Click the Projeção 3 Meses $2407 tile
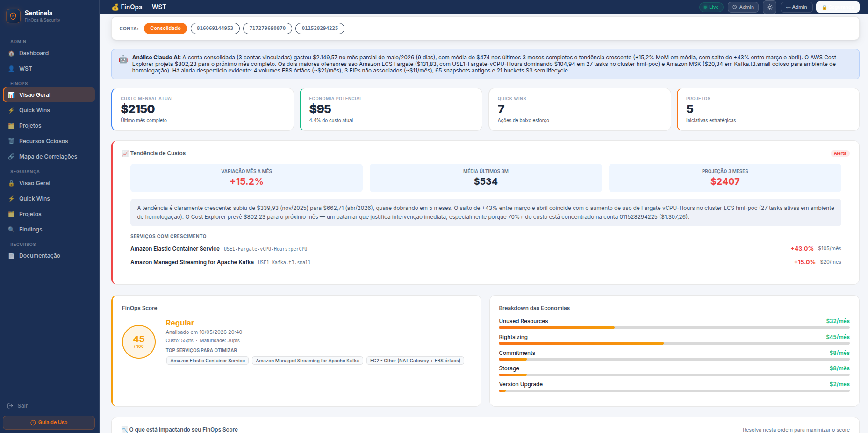868x433 pixels. tap(725, 178)
